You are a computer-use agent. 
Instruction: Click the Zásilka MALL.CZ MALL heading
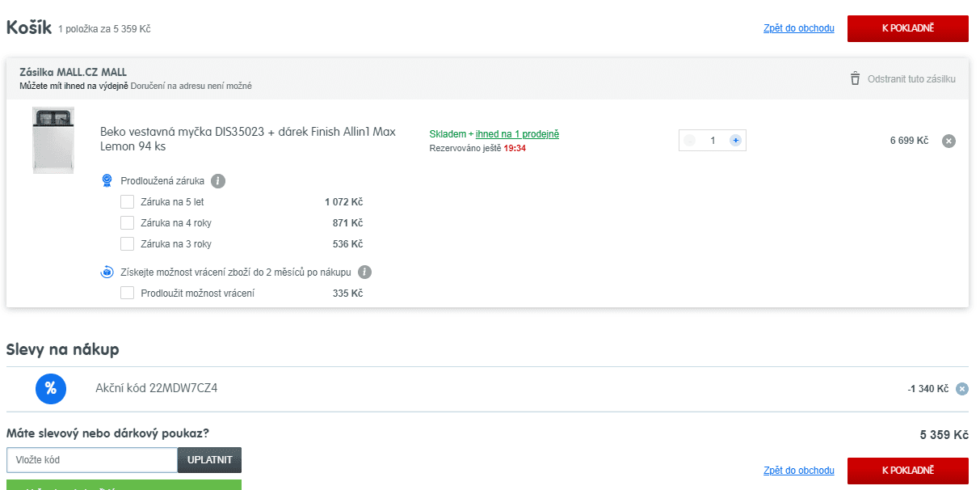[x=74, y=72]
